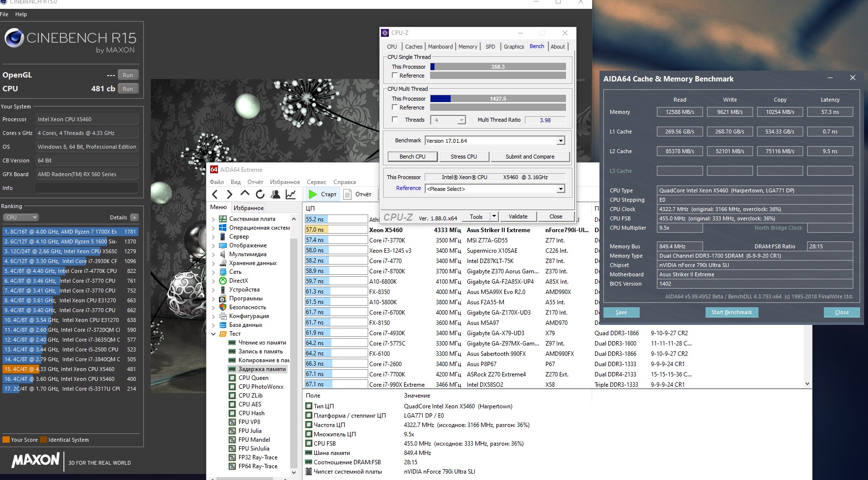Screen dimensions: 868x480
Task: Select the База данных database icon
Action: pos(223,325)
